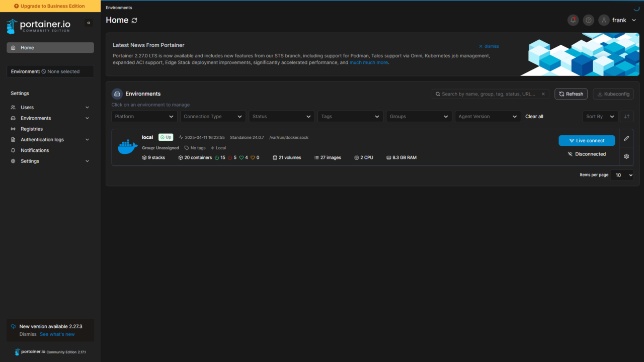This screenshot has height=362, width=644.
Task: Open Authentication logs in sidebar
Action: tap(42, 140)
